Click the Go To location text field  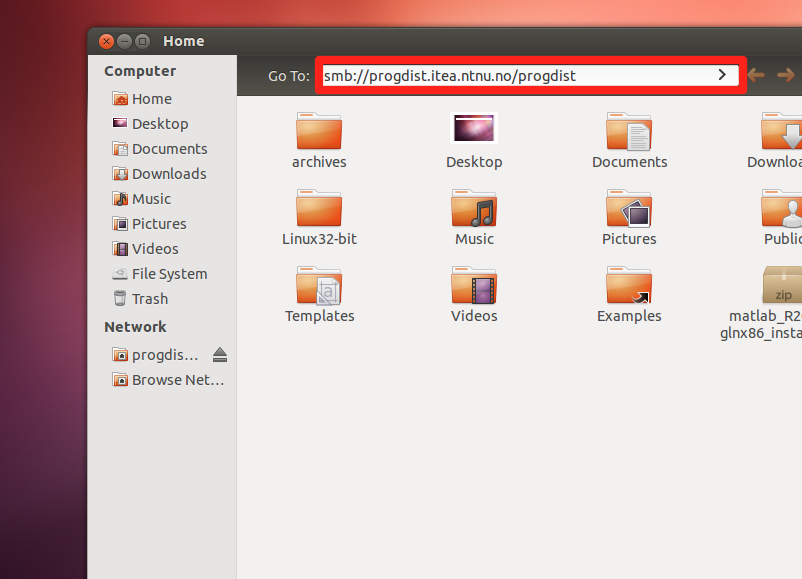click(x=530, y=76)
